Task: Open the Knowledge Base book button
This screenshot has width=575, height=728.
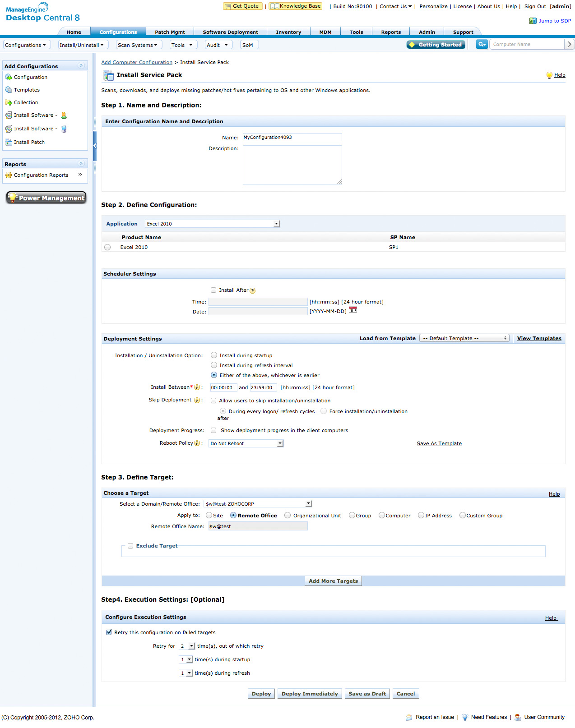Action: 296,6
